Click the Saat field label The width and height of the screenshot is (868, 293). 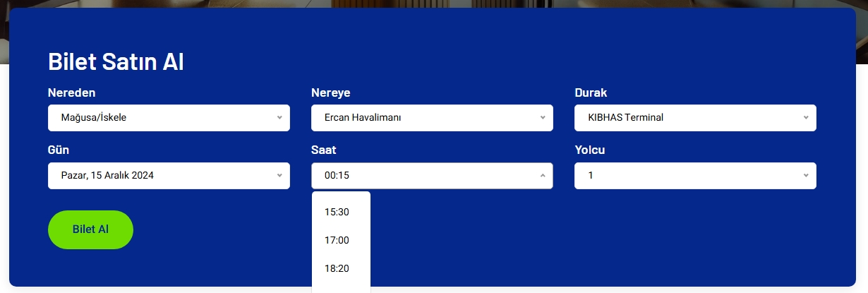click(x=324, y=150)
